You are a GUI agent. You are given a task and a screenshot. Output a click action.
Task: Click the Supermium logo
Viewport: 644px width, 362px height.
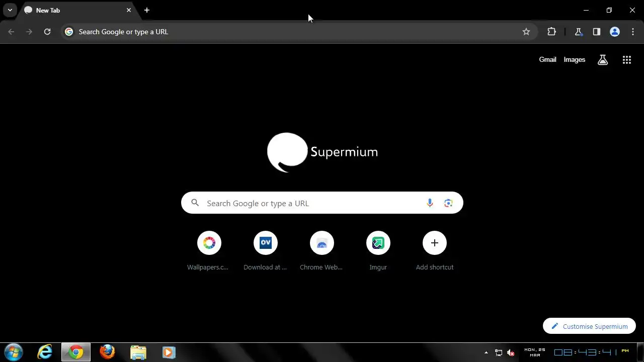pos(322,152)
